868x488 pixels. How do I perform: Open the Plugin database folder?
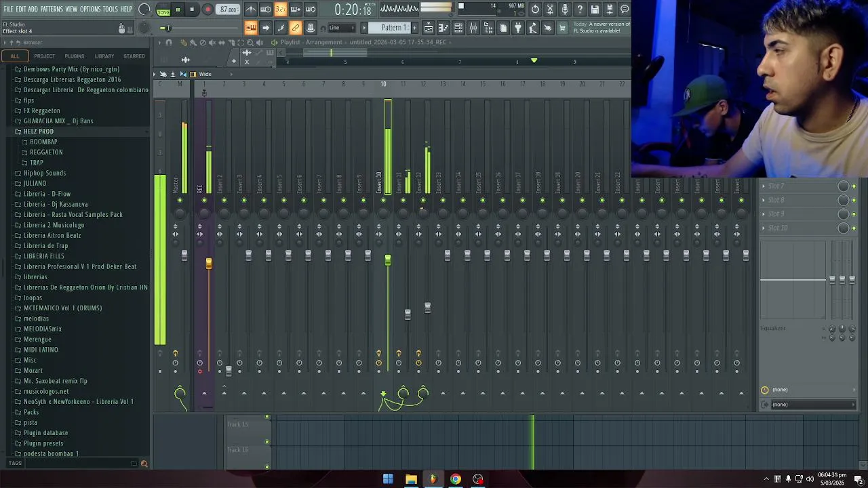click(x=46, y=433)
